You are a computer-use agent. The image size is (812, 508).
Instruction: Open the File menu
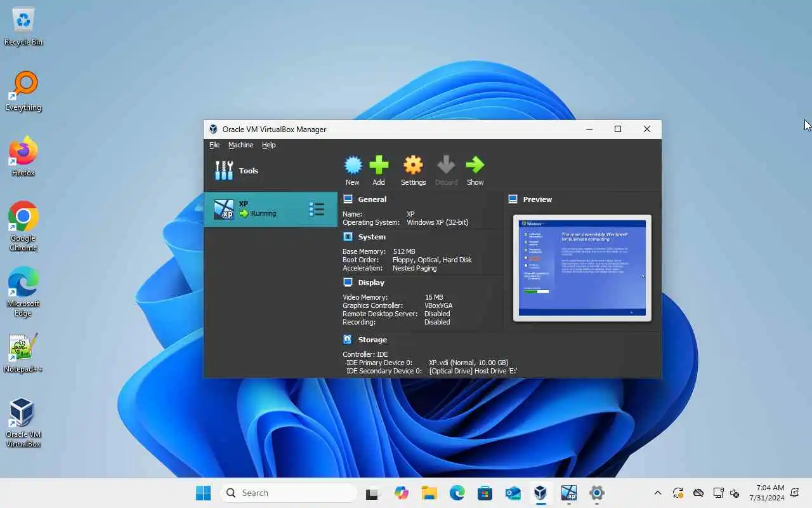pos(214,145)
